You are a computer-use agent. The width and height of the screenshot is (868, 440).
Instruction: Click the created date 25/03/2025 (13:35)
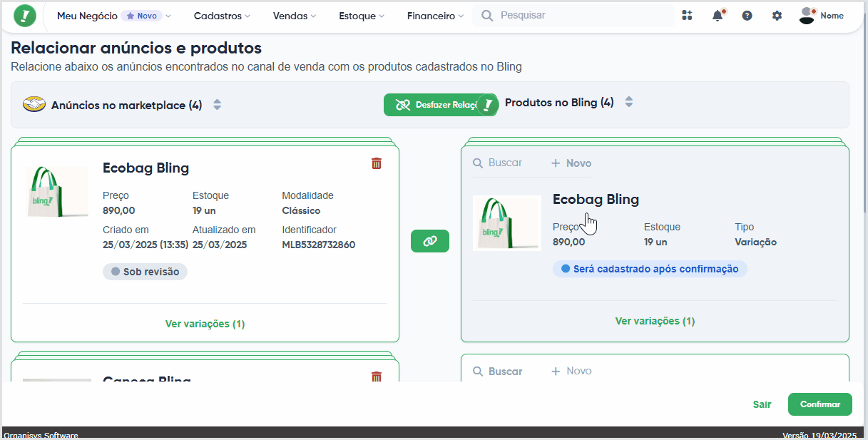[145, 245]
